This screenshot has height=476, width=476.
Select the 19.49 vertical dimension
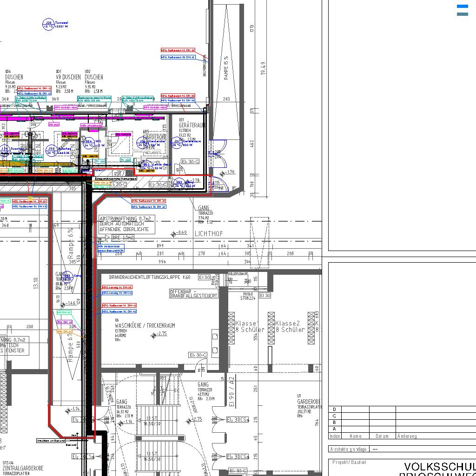[263, 68]
